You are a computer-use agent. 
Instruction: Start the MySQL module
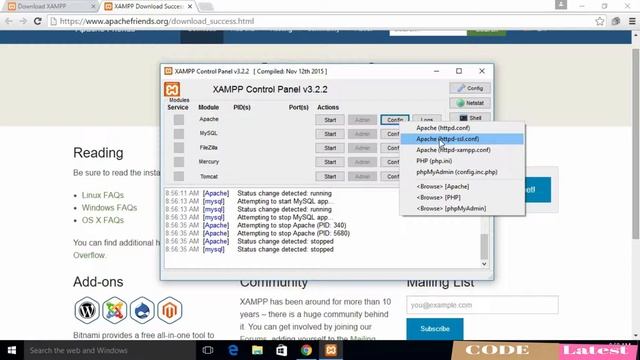point(330,134)
